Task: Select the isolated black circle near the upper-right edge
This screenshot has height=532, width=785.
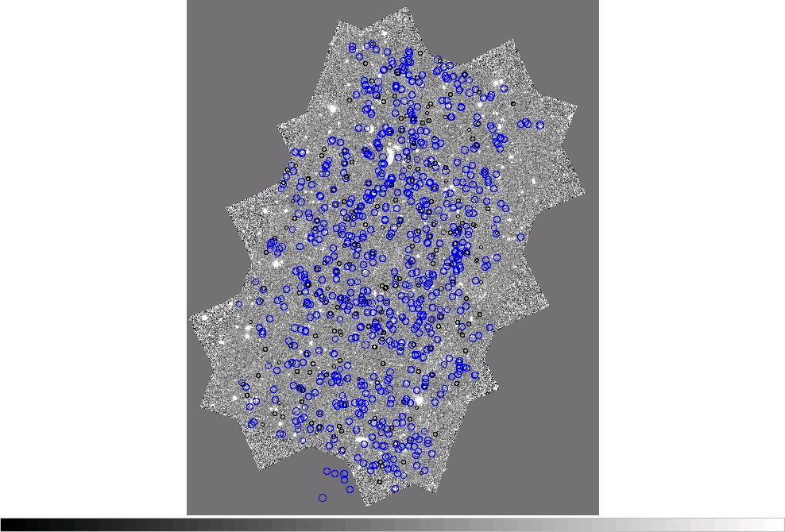Action: (x=513, y=103)
